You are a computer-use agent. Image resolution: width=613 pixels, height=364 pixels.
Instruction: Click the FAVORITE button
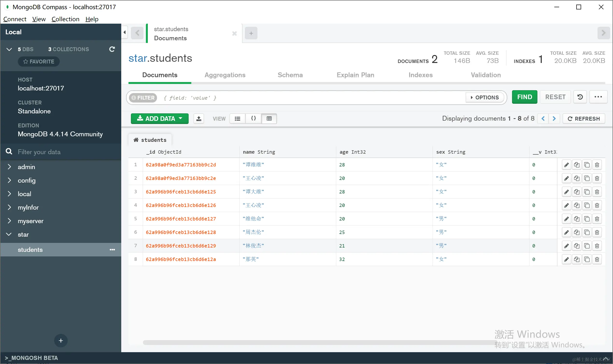39,62
